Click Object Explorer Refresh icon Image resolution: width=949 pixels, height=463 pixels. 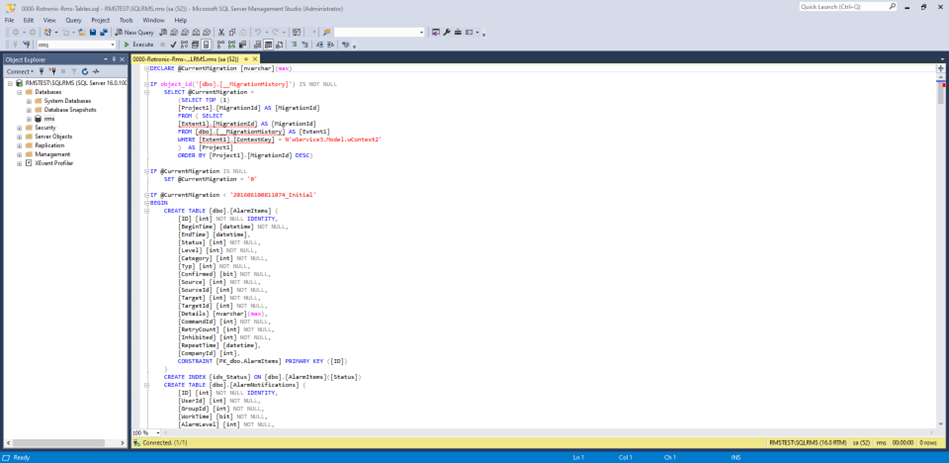point(85,71)
